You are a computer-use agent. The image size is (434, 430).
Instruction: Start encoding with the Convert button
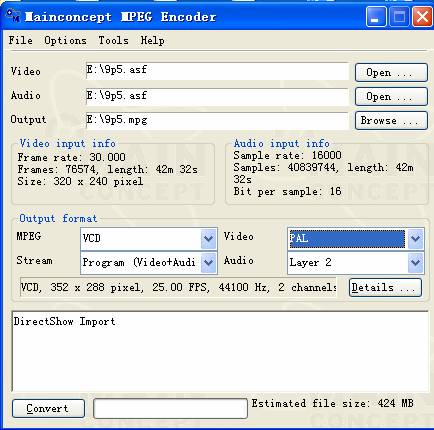coord(48,408)
